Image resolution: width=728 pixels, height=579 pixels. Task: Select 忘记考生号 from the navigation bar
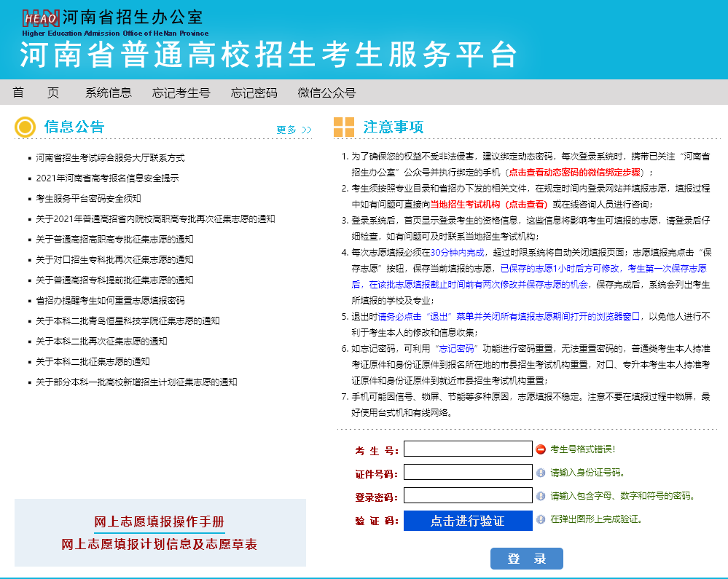click(181, 93)
